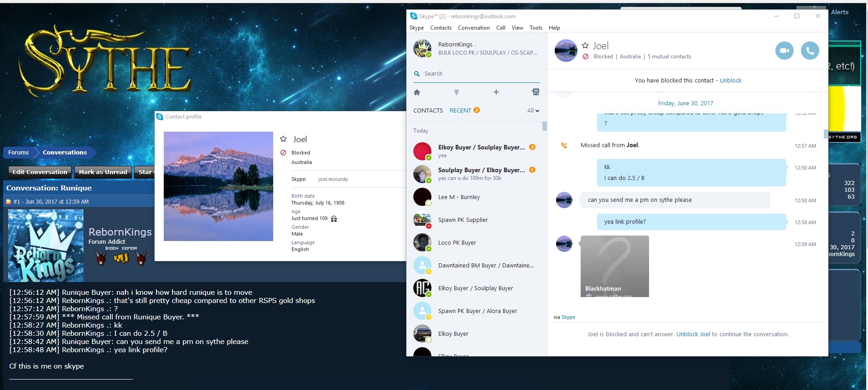Open the Skype menu
The image size is (868, 390).
click(x=417, y=28)
